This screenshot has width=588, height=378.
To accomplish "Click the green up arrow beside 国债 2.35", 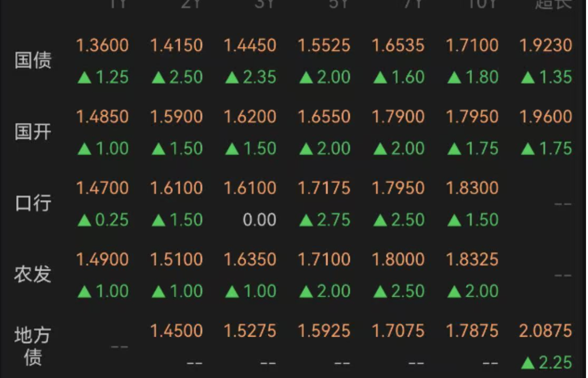I will 232,78.
